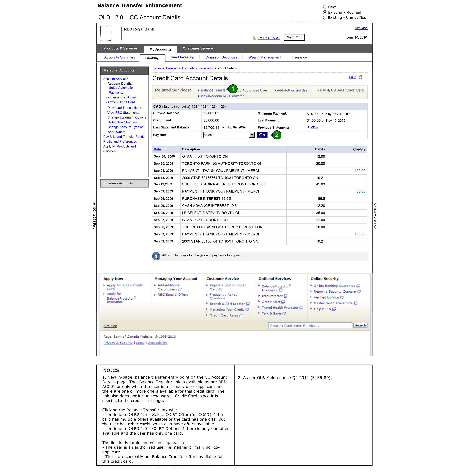
Task: Open Pay My US Dollar Credit Card link
Action: [342, 90]
